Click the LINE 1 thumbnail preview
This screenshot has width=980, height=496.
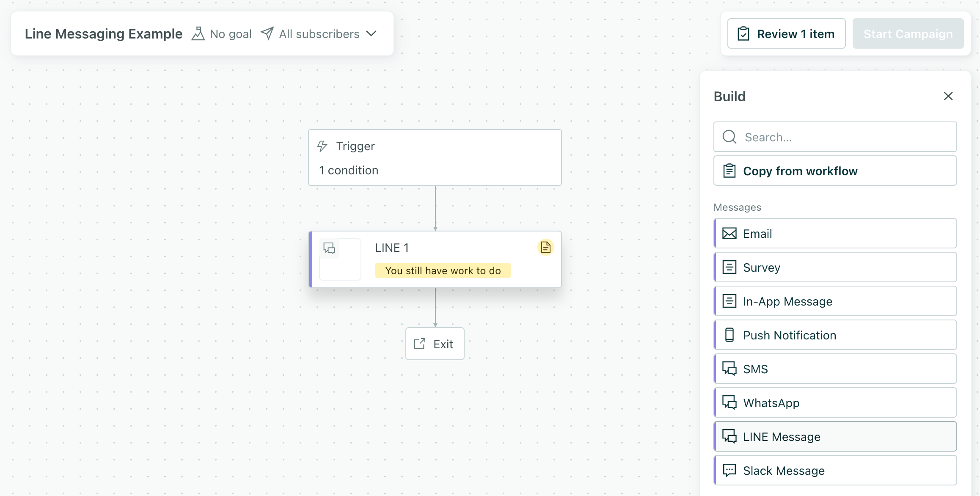[340, 259]
